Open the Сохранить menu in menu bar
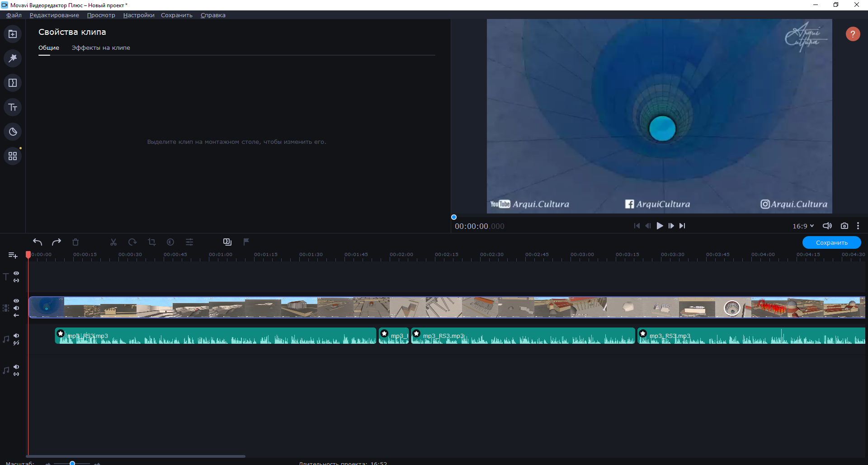The image size is (868, 465). 177,15
